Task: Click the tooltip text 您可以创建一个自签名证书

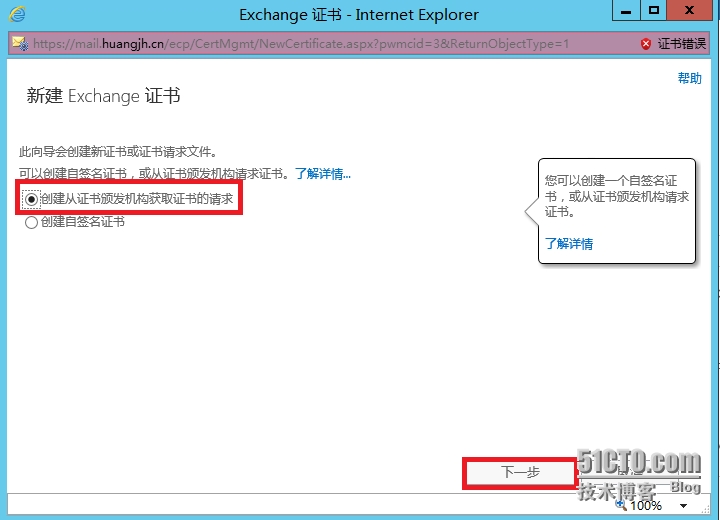Action: [x=617, y=196]
